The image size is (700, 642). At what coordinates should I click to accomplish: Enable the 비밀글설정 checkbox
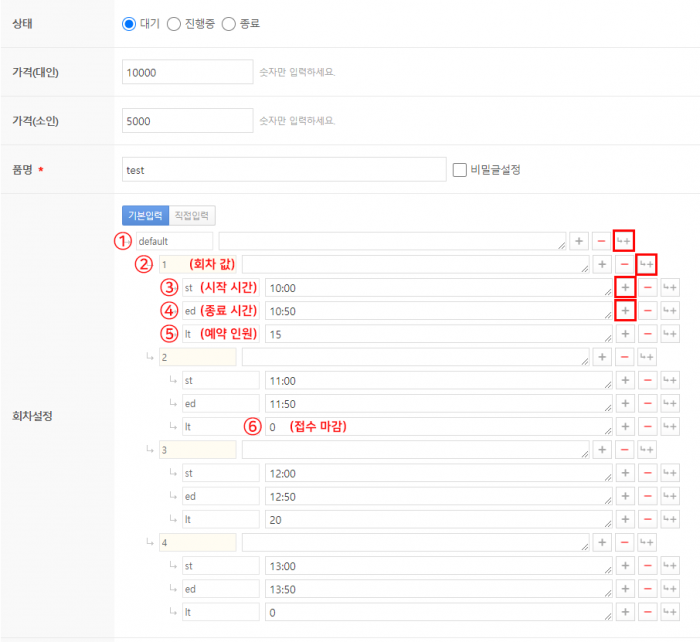click(x=460, y=169)
